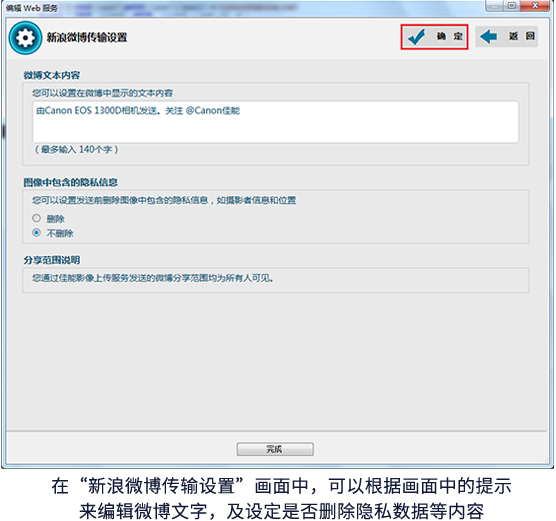
Task: Click the 最多输入 140个字 hint text
Action: [x=76, y=149]
